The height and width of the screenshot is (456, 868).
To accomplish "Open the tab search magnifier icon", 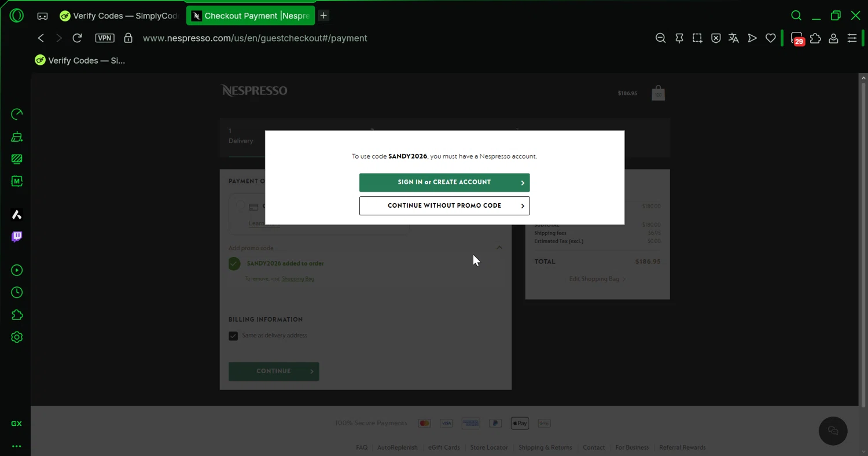I will 796,16.
